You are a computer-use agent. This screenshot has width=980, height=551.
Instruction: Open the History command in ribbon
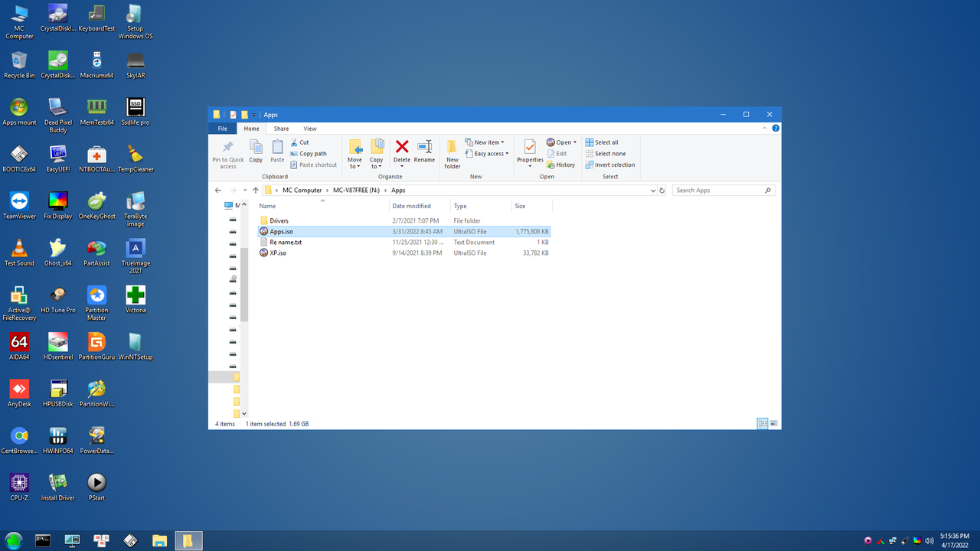coord(560,165)
